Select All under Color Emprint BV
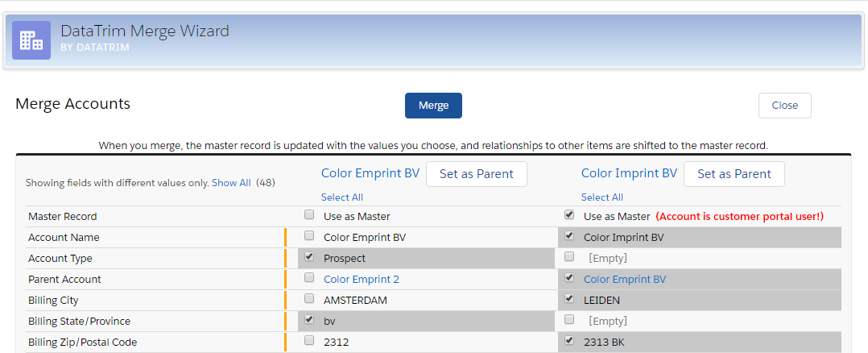 click(342, 197)
